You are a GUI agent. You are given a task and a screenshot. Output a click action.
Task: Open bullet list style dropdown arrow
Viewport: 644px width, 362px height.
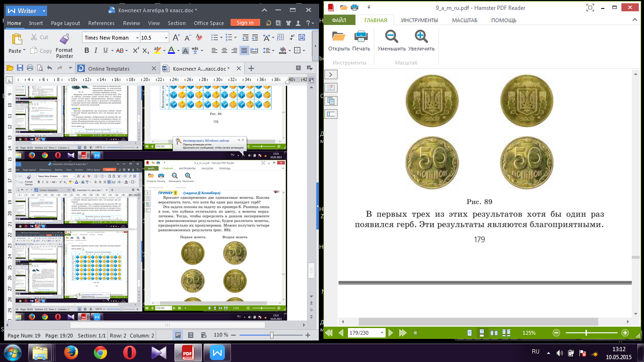click(x=222, y=38)
